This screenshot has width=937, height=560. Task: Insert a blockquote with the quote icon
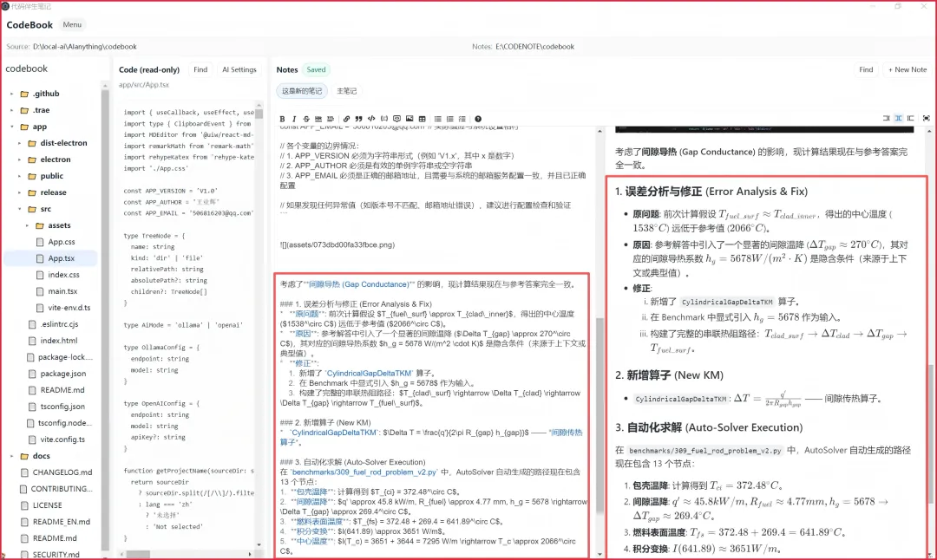(x=358, y=119)
